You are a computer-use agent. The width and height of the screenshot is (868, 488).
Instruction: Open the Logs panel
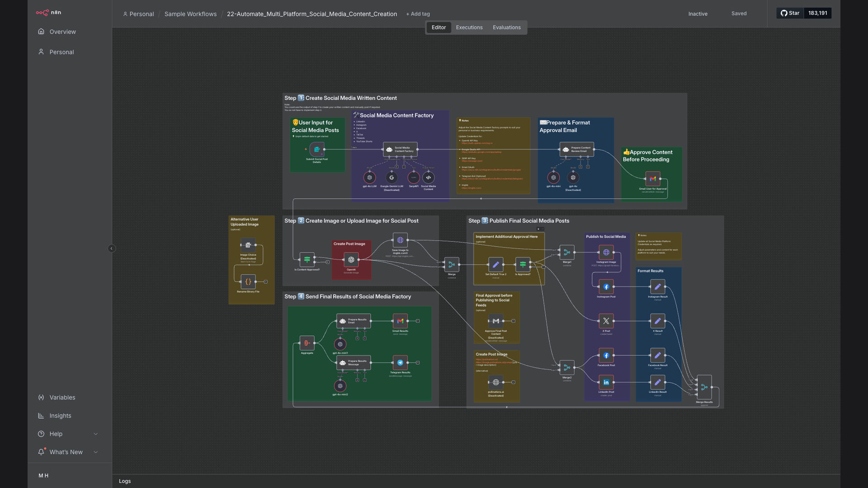tap(125, 481)
